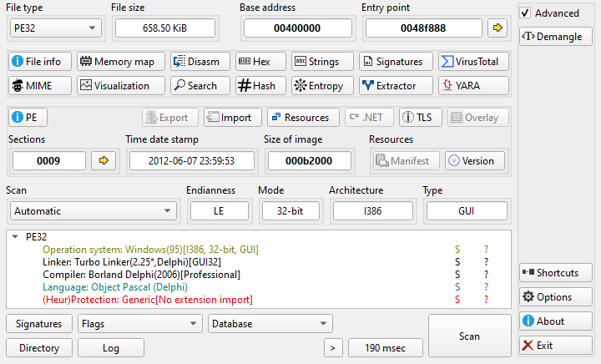Launch the Hex viewer

[255, 62]
